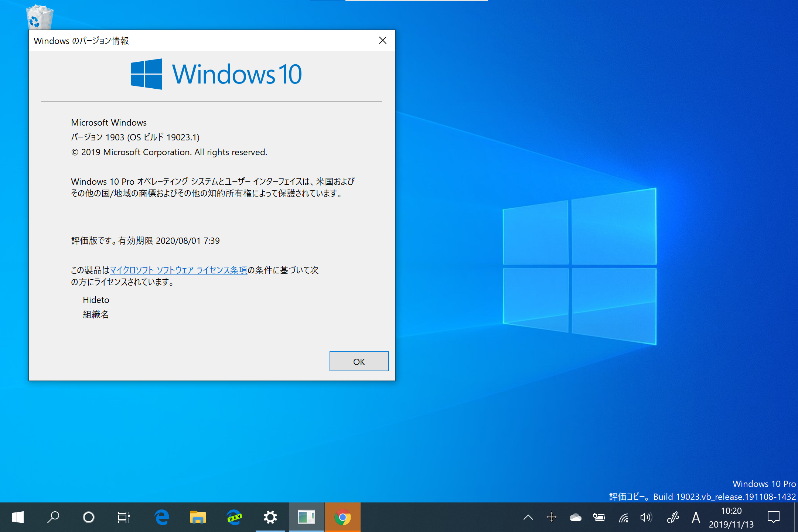This screenshot has width=798, height=532.
Task: Open the Wi-Fi network flyout
Action: [624, 517]
